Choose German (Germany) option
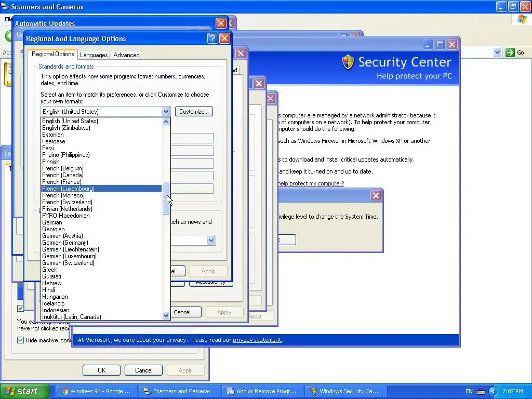The image size is (532, 399). point(101,243)
